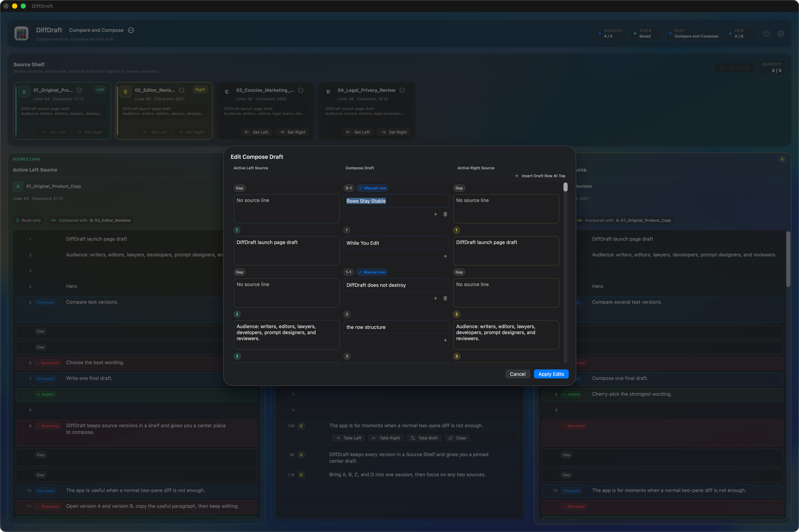
Task: Click left-source cell 'DiffDraft launch page draft' in dialog
Action: tap(286, 251)
